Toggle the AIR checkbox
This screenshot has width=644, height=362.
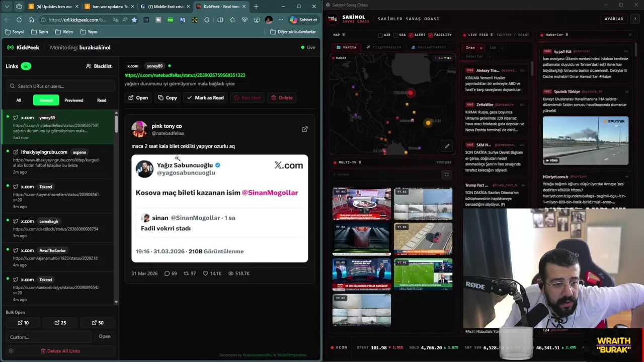pos(381,35)
